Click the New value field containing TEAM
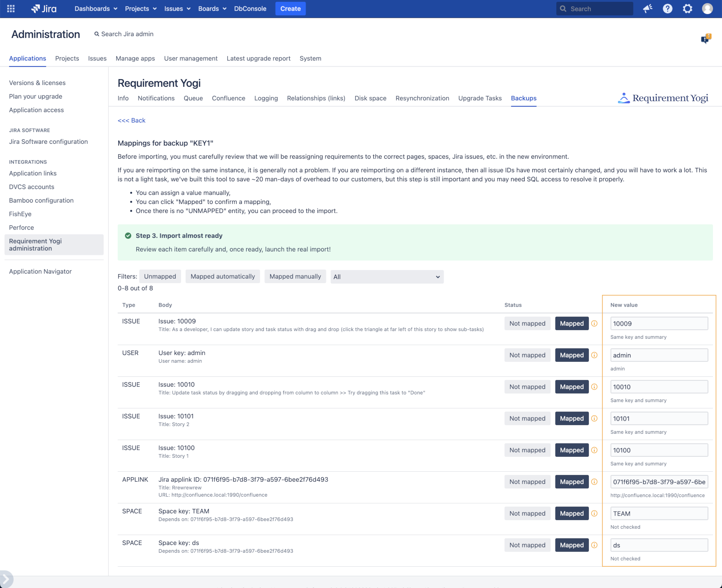 tap(659, 513)
